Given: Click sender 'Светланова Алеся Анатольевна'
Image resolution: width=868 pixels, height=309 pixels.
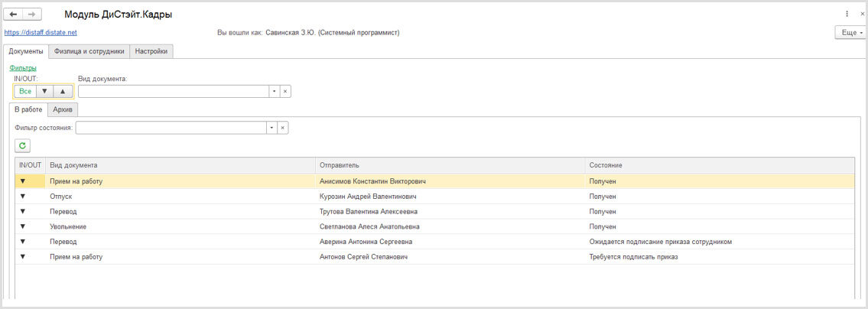Looking at the screenshot, I should 369,226.
